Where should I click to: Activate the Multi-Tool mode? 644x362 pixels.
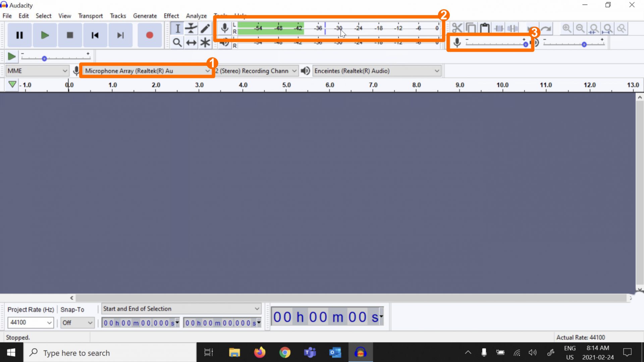tap(205, 42)
